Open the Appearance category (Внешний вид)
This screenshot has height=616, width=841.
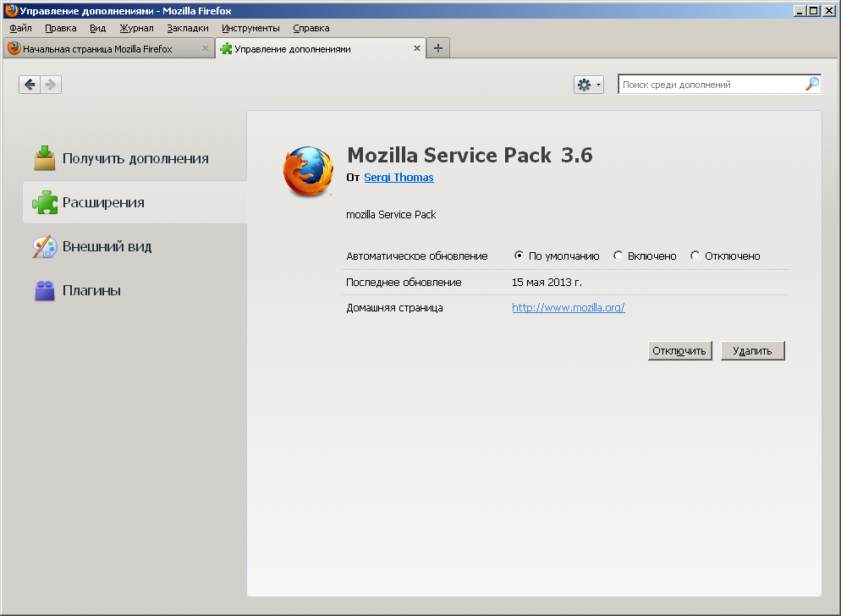click(134, 246)
